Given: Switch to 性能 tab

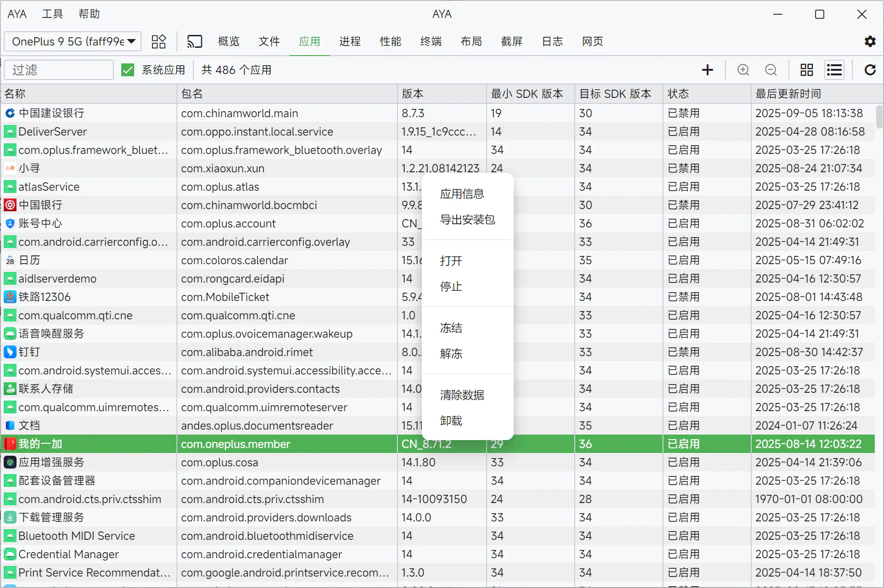Looking at the screenshot, I should tap(391, 41).
